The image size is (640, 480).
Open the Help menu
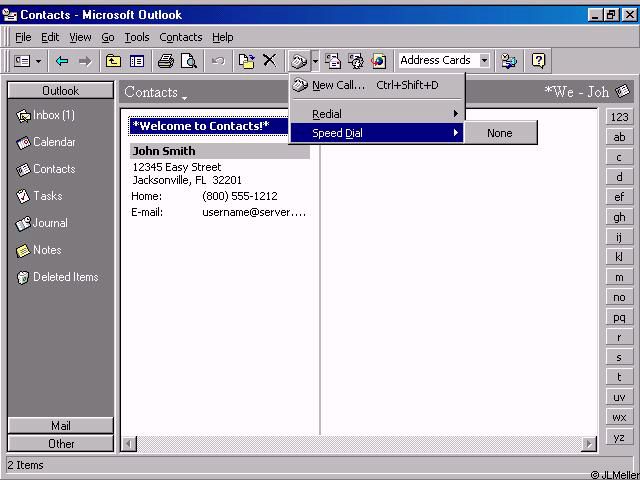[222, 37]
